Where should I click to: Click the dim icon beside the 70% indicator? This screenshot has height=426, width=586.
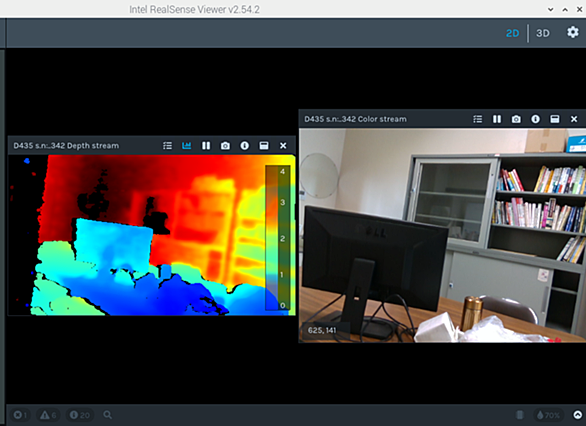(x=519, y=415)
